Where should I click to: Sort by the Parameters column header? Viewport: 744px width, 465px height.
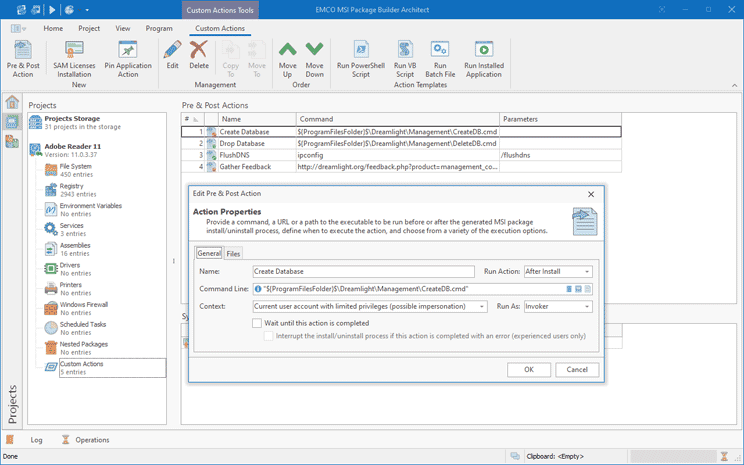pos(560,119)
